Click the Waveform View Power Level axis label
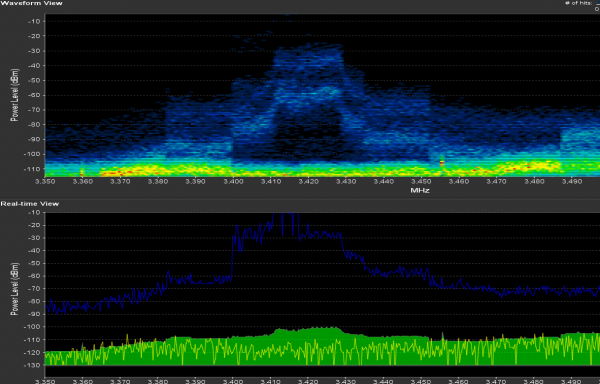 [x=15, y=95]
